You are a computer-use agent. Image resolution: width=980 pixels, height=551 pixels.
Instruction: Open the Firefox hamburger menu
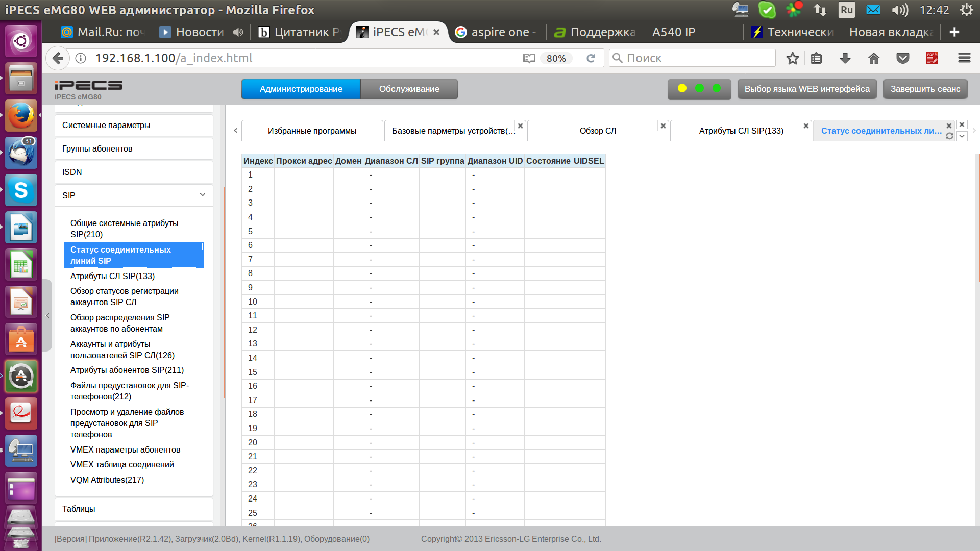click(964, 58)
